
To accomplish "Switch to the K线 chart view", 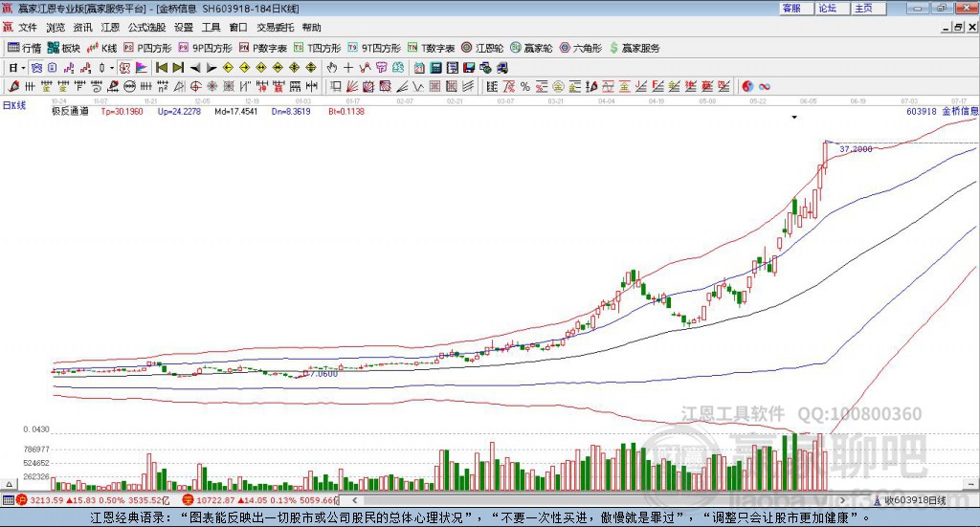I will click(x=101, y=48).
